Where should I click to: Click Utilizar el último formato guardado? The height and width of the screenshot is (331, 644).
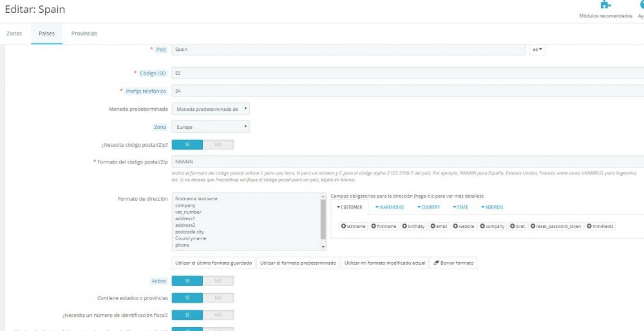(x=214, y=263)
